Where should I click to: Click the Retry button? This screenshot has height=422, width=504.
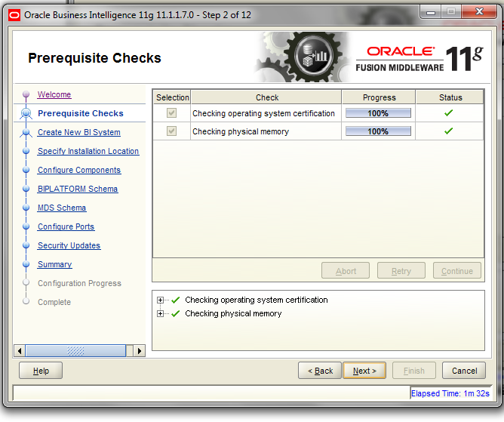pos(401,271)
